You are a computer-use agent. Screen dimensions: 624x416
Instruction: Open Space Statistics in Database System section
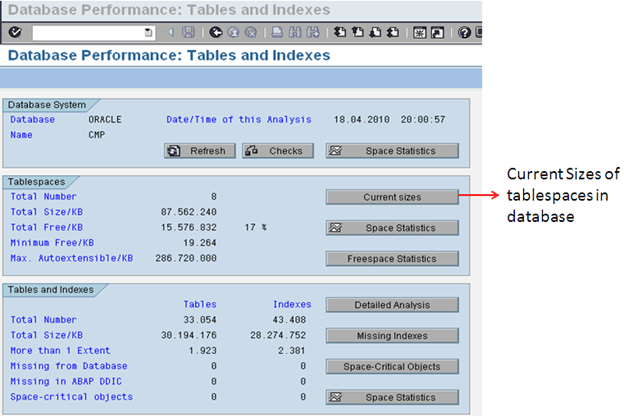click(392, 151)
